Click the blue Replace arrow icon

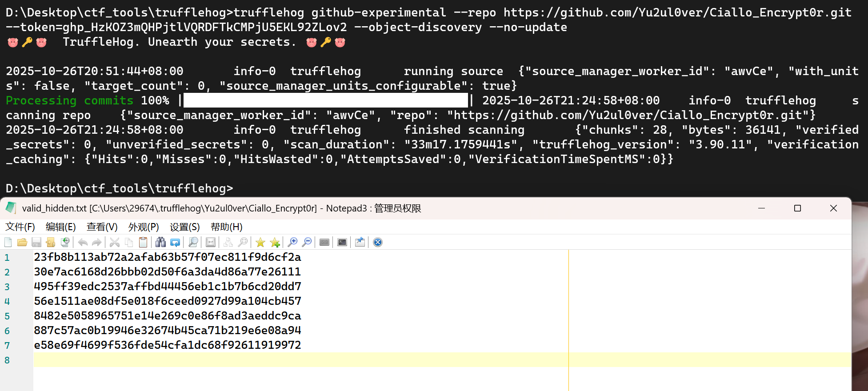[x=175, y=242]
